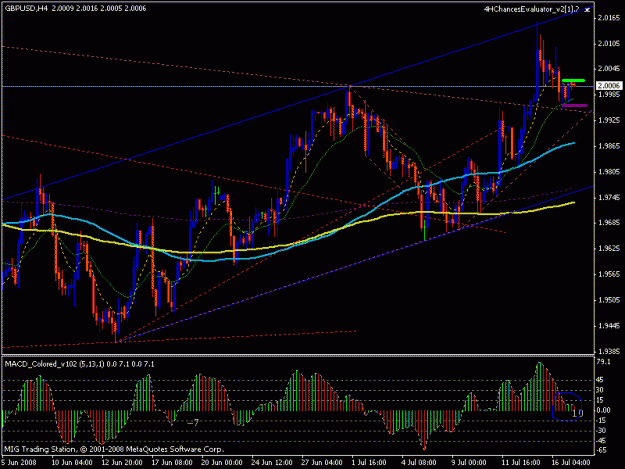
Task: Click price level 1.9685 on the axis
Action: [x=609, y=223]
